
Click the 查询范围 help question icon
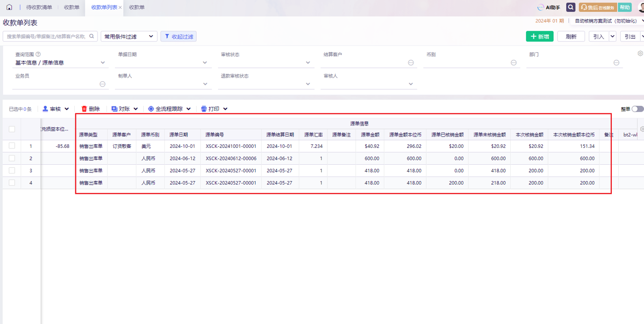(38, 54)
